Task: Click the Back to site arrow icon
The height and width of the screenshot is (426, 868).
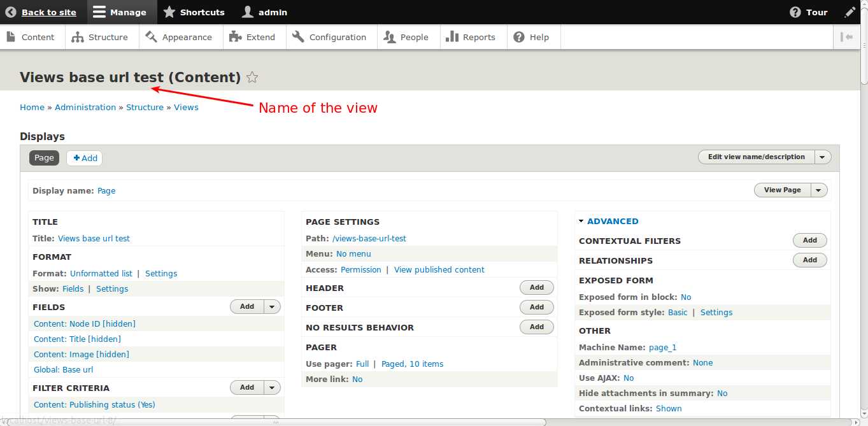Action: 11,11
